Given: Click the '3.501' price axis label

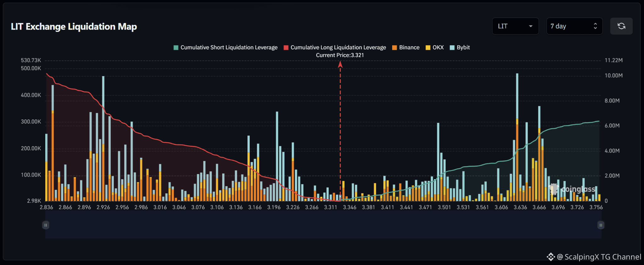Looking at the screenshot, I should [444, 207].
